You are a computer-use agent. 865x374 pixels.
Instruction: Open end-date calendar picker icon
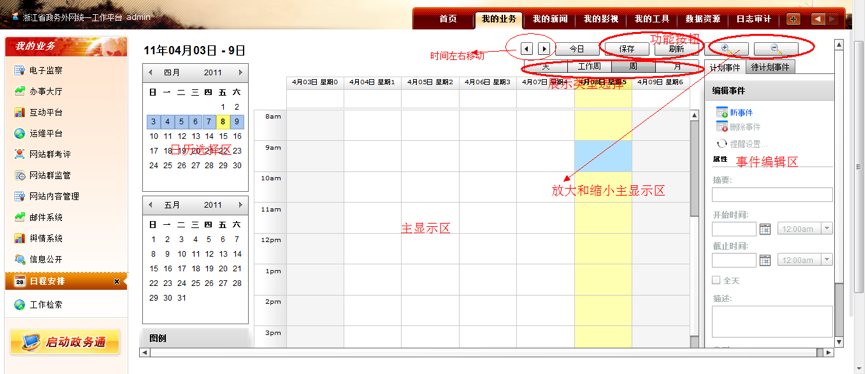click(765, 260)
